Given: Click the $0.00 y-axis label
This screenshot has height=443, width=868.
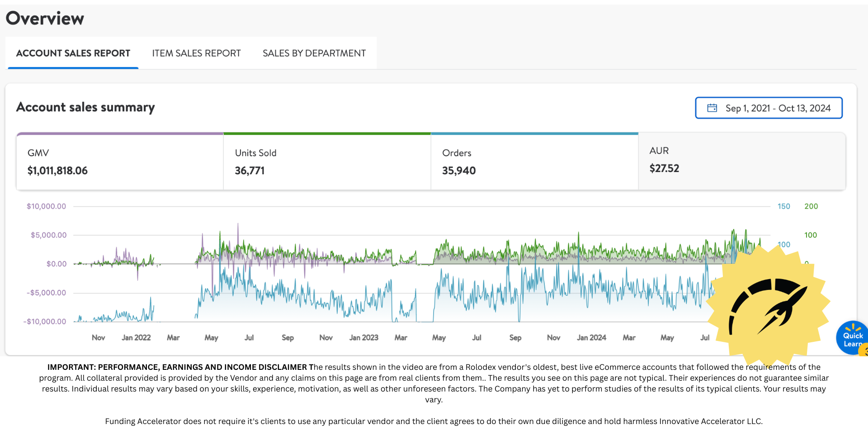Looking at the screenshot, I should pos(57,264).
